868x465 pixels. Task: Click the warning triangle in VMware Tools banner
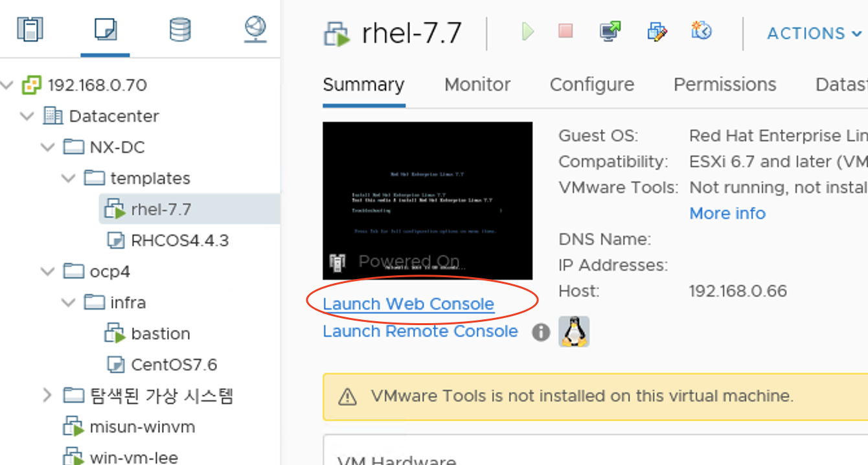pos(348,396)
